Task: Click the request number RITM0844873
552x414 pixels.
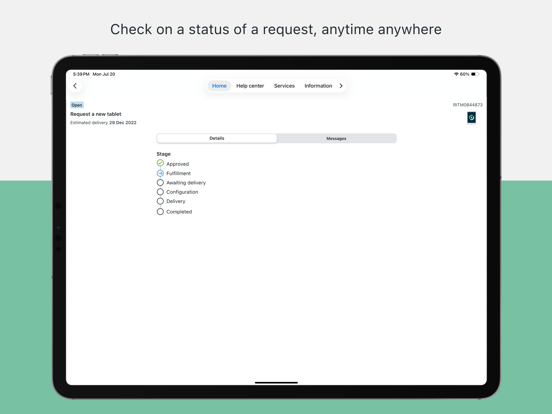Action: pos(468,105)
